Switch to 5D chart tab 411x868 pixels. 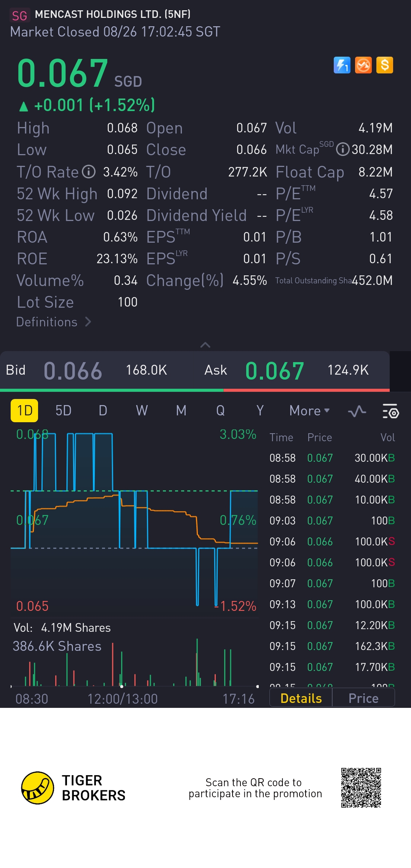pos(63,411)
